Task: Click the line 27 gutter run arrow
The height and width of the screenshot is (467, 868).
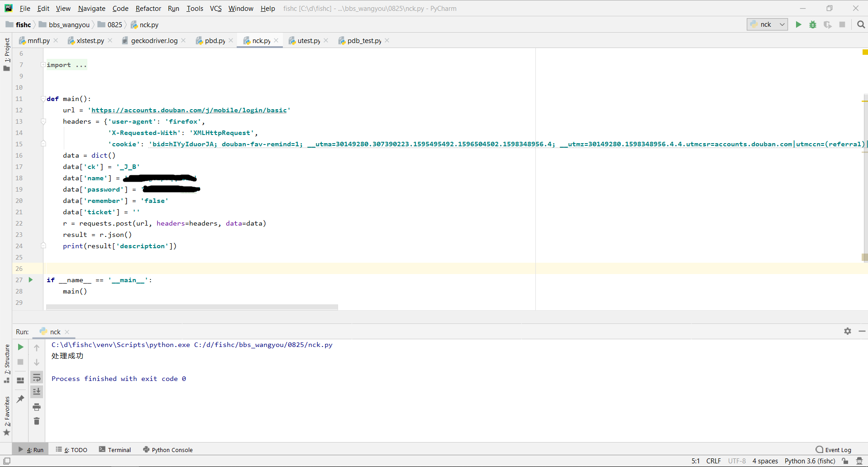Action: [31, 280]
